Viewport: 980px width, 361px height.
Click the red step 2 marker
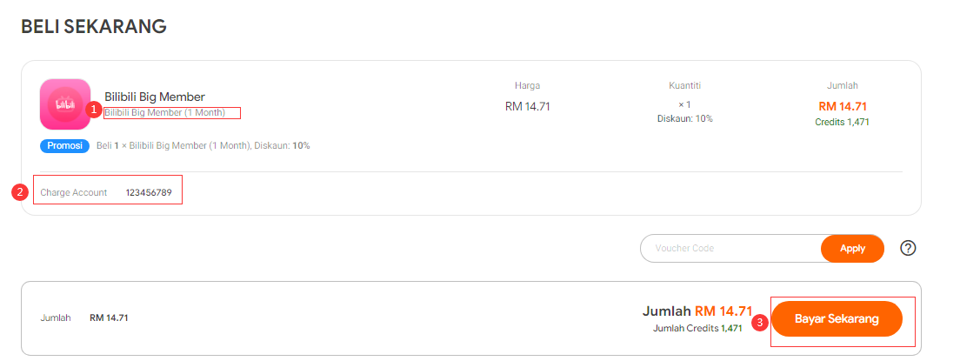(x=20, y=193)
